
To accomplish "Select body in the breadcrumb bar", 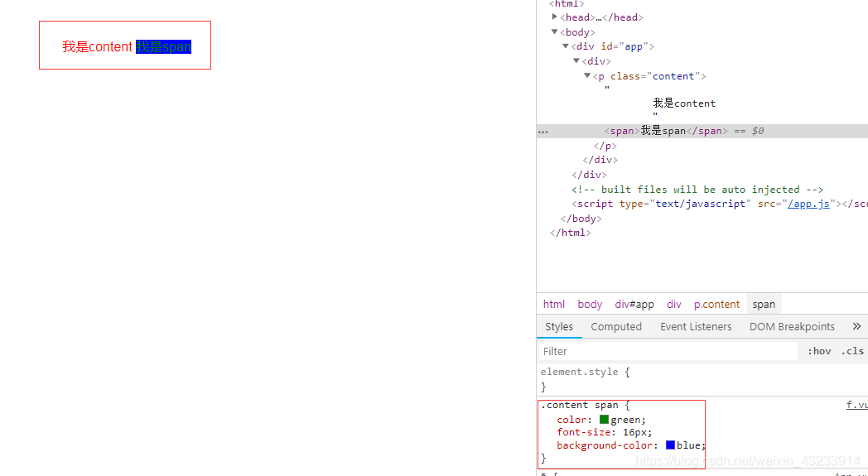I will tap(590, 305).
